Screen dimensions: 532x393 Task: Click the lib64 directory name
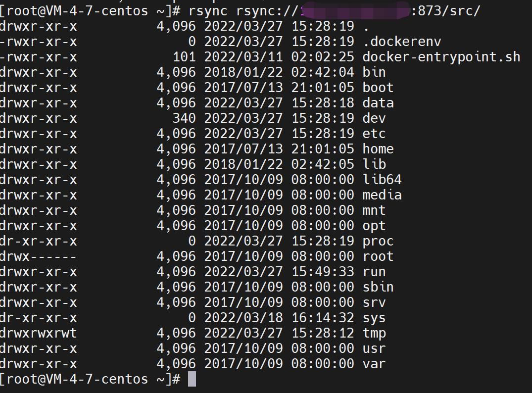382,180
